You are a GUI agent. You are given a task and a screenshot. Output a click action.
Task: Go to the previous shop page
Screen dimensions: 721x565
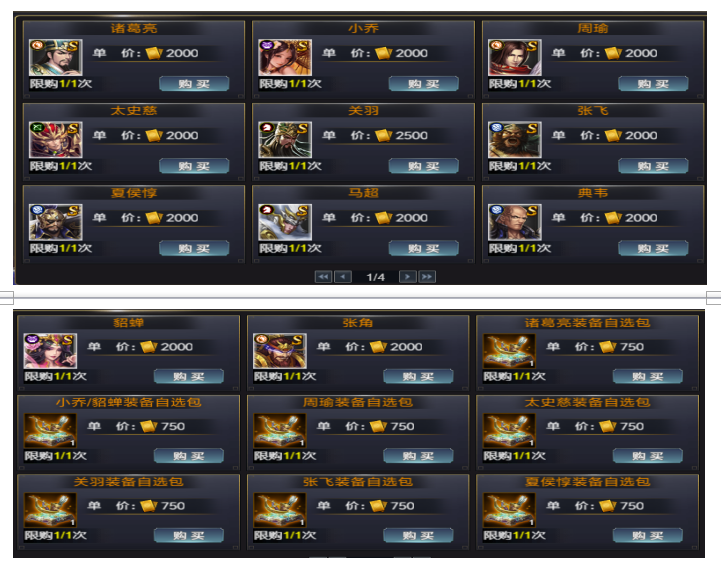(343, 276)
